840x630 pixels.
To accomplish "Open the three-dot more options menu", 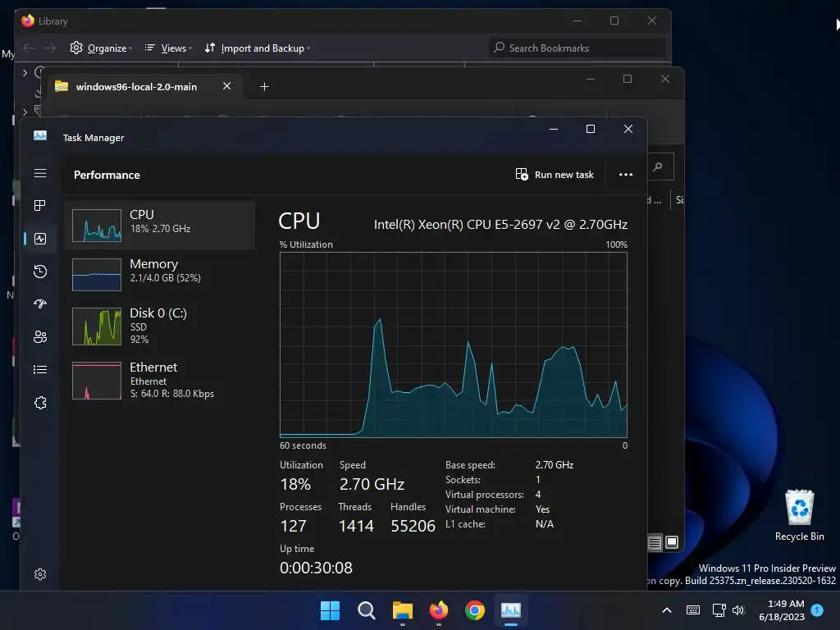I will (626, 175).
